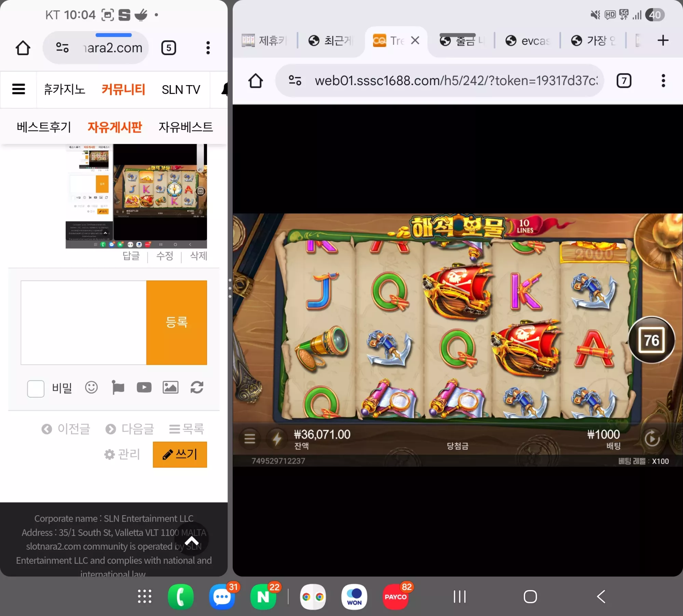Open ₩1000 배팅 bet amount selector

[x=604, y=439]
